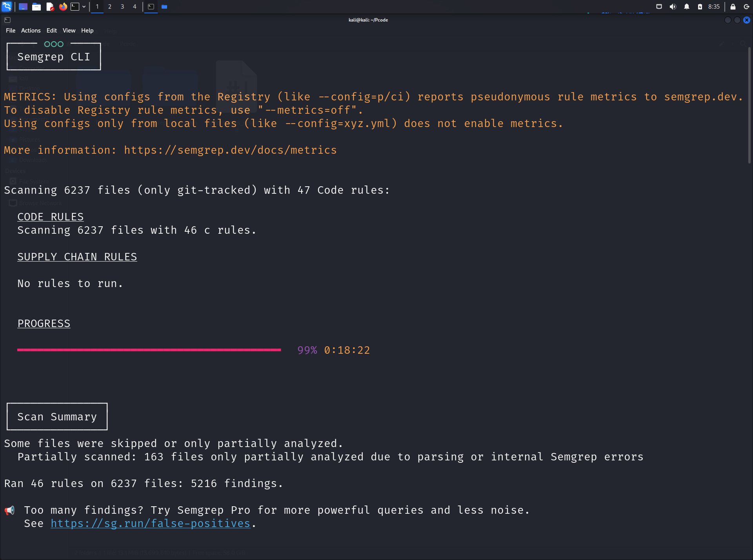Open the sg.run/false-positives link
This screenshot has width=753, height=560.
pyautogui.click(x=151, y=524)
